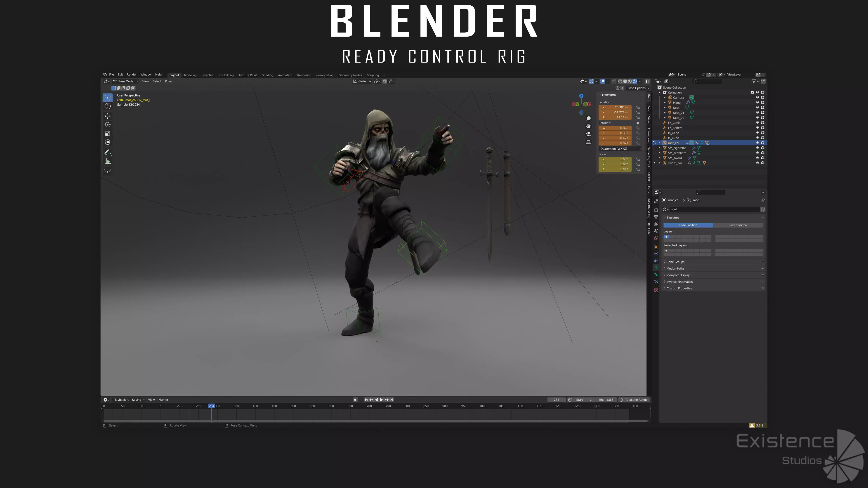Toggle eye icon for FK_Circle
The image size is (868, 488).
click(x=757, y=123)
